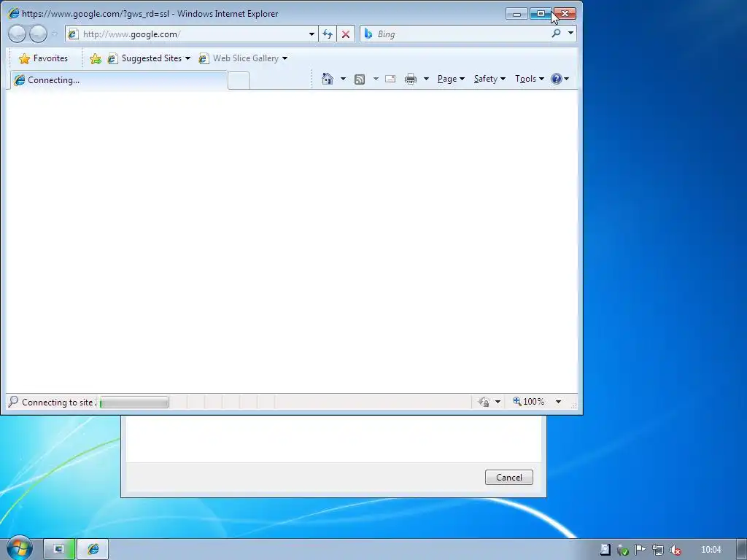Expand the Home button dropdown arrow
The height and width of the screenshot is (560, 747).
point(343,79)
